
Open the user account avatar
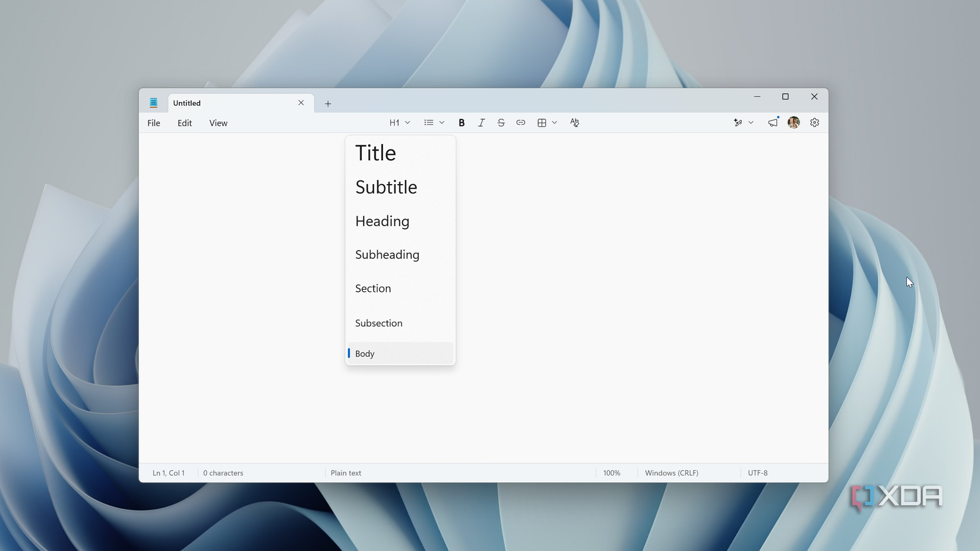tap(794, 123)
